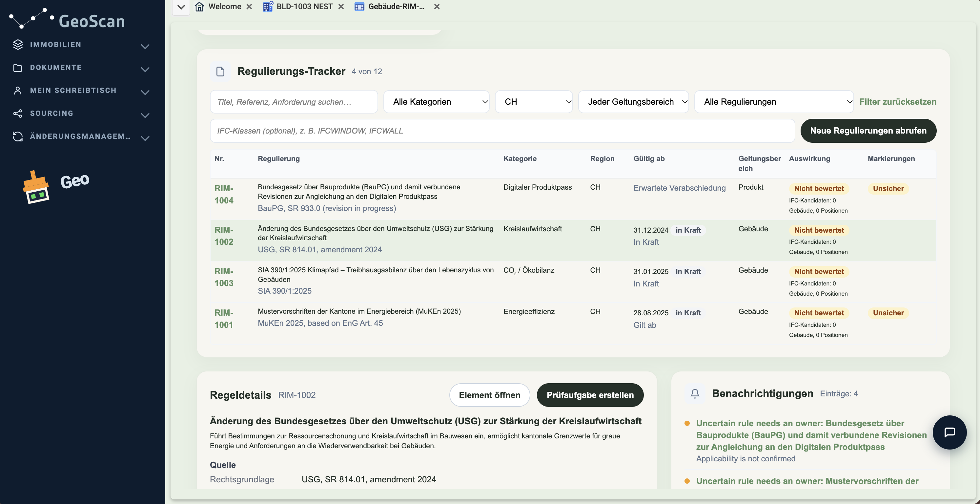Screen dimensions: 980x504
Task: Open the Jeder Geltungsbereich dropdown
Action: pyautogui.click(x=633, y=102)
